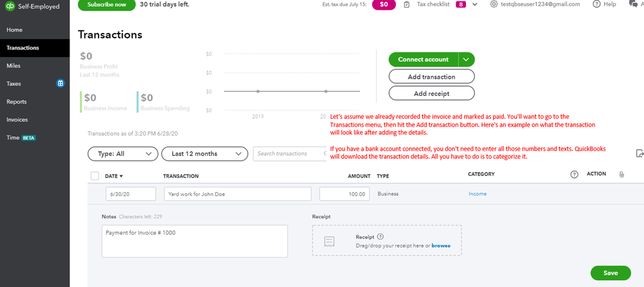The height and width of the screenshot is (287, 644).
Task: Expand the Connect account arrow menu
Action: [467, 59]
